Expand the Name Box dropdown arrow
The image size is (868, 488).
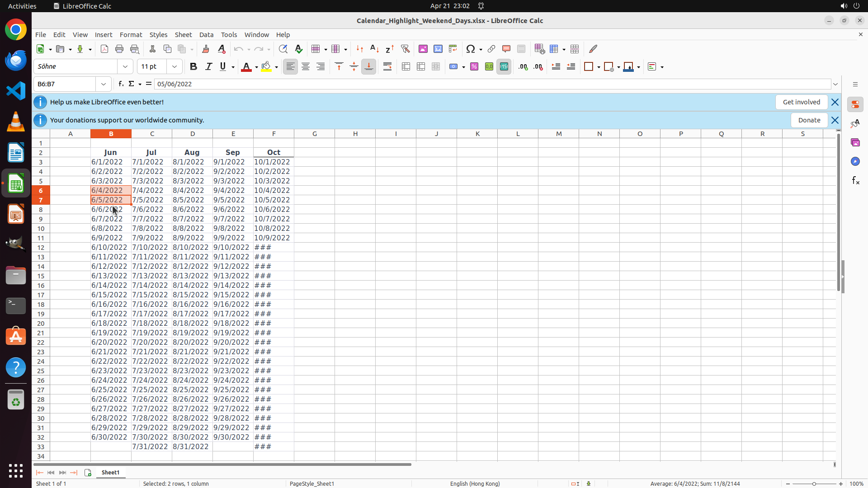104,84
